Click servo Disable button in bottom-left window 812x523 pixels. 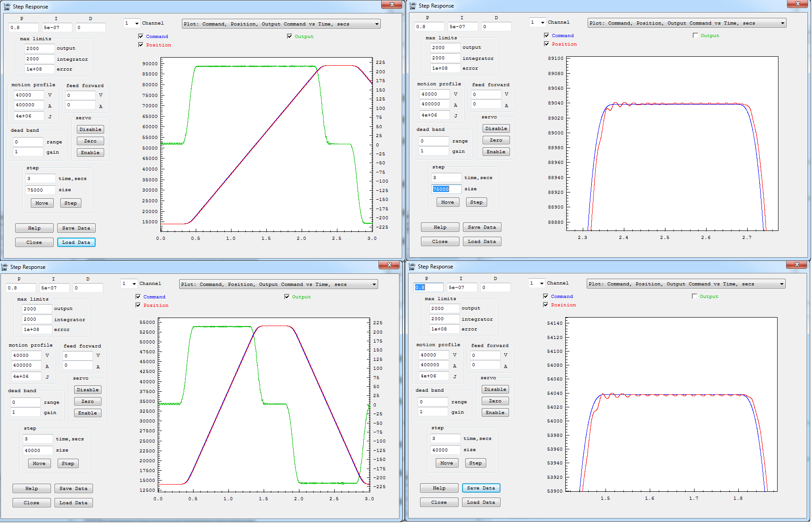click(88, 390)
